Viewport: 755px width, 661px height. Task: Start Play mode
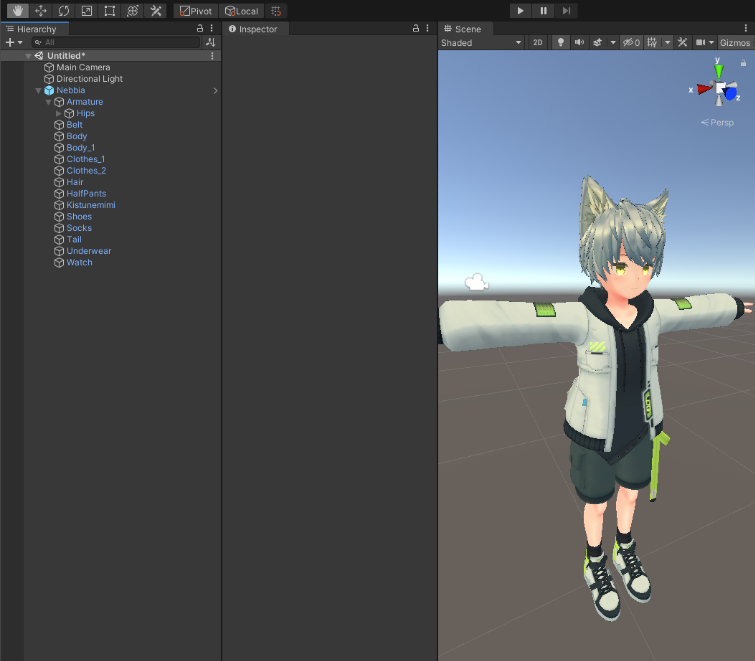(x=521, y=11)
